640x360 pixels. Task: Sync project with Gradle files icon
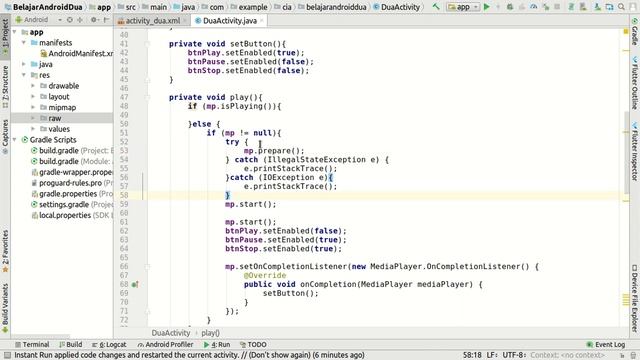tap(571, 7)
